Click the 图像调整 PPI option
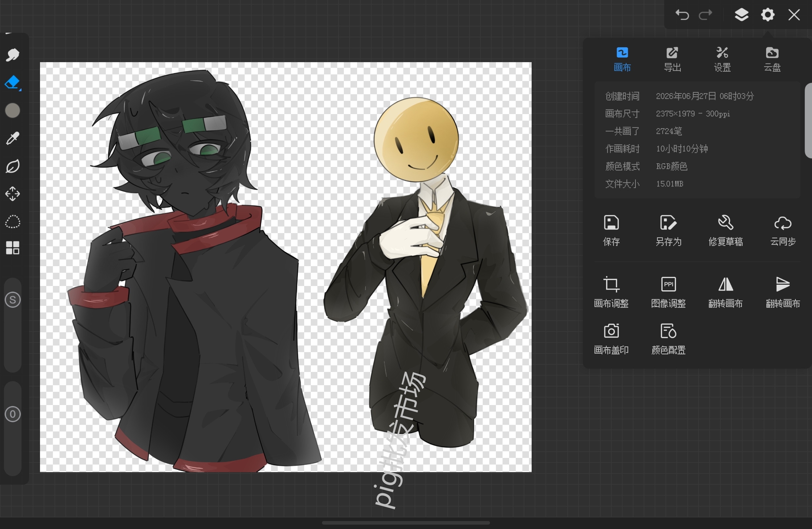This screenshot has height=529, width=812. pyautogui.click(x=668, y=292)
